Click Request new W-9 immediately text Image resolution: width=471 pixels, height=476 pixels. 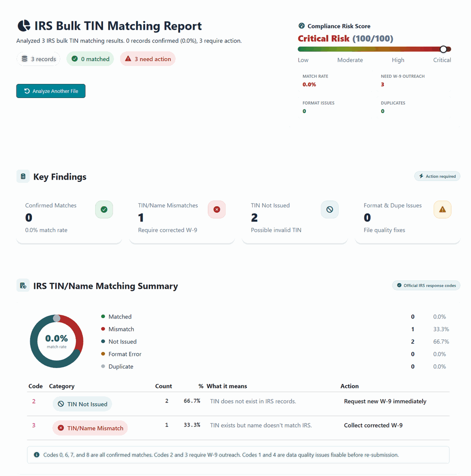tap(385, 402)
